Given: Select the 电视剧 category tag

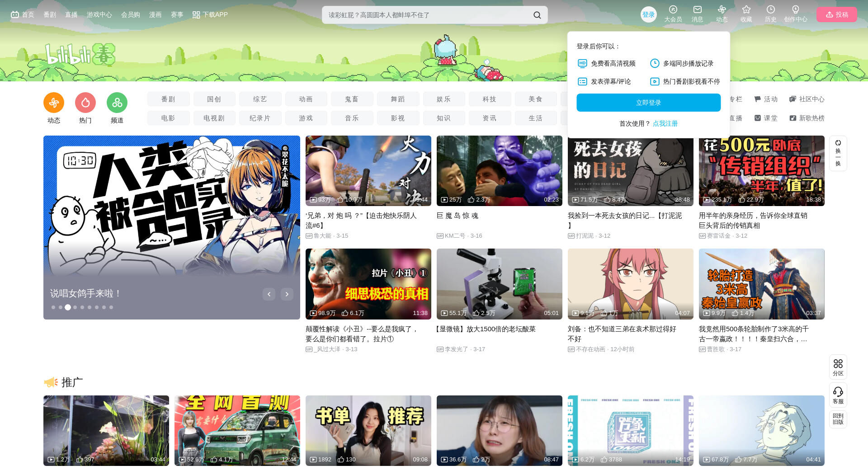Looking at the screenshot, I should (214, 118).
